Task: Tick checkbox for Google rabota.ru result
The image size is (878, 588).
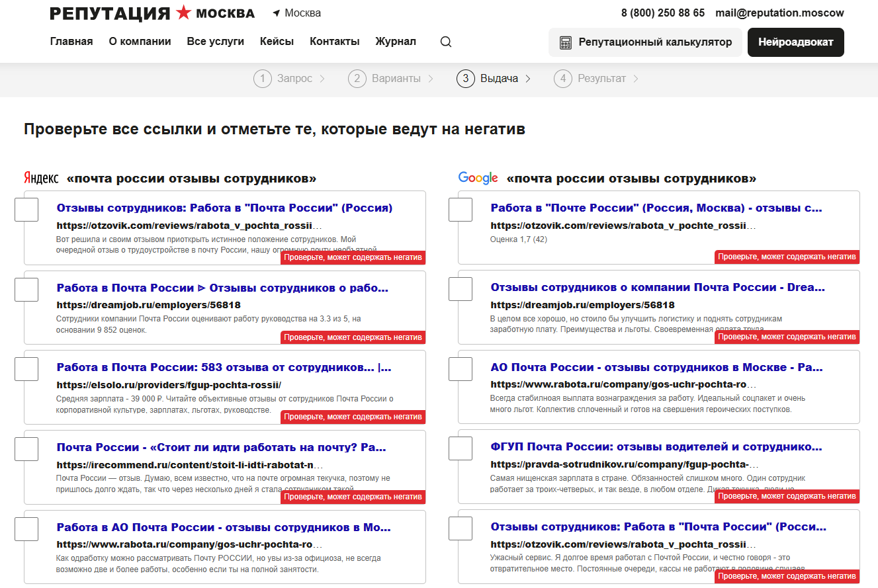Action: click(461, 369)
